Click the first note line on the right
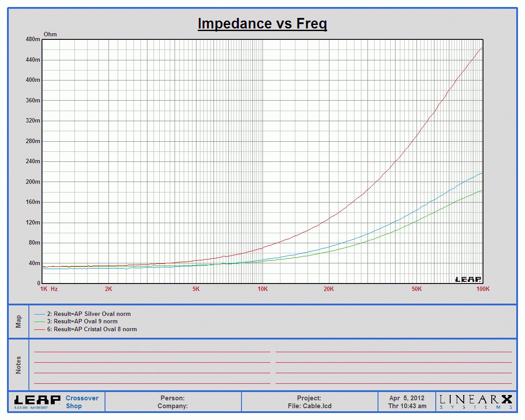 (393, 351)
